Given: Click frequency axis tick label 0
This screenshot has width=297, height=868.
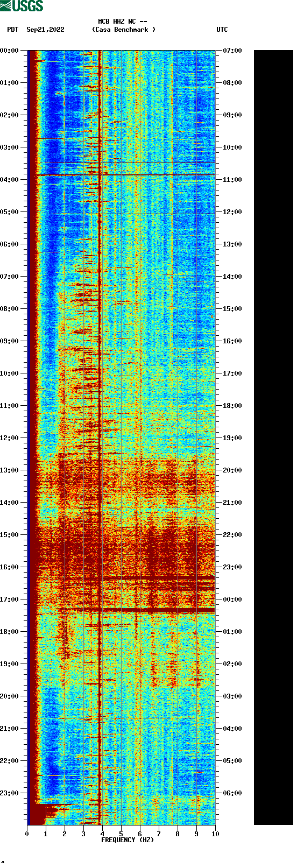Looking at the screenshot, I should (27, 834).
